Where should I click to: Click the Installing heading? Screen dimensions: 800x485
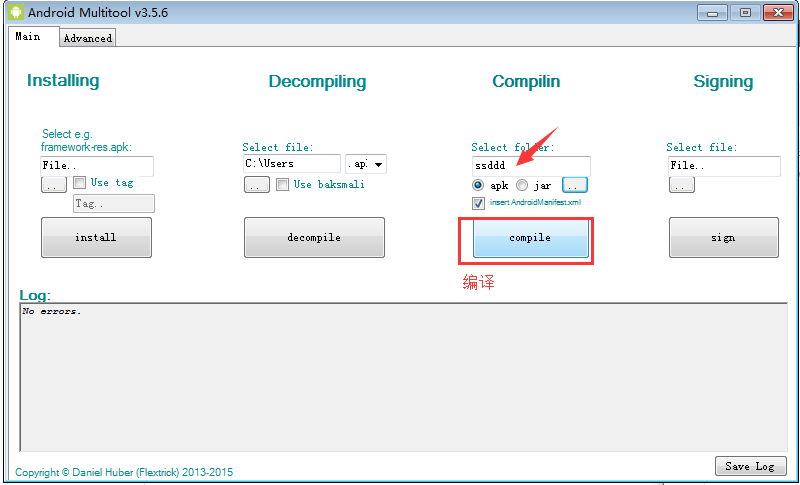[x=63, y=81]
